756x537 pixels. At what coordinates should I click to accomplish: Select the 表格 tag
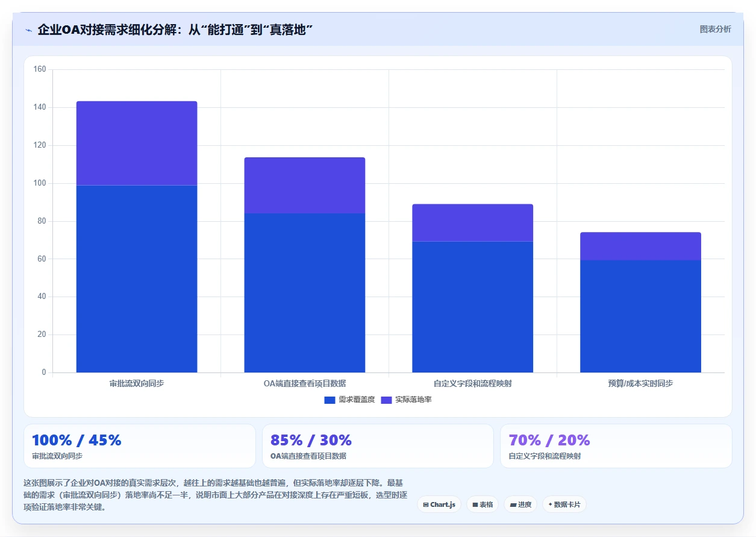pos(483,504)
